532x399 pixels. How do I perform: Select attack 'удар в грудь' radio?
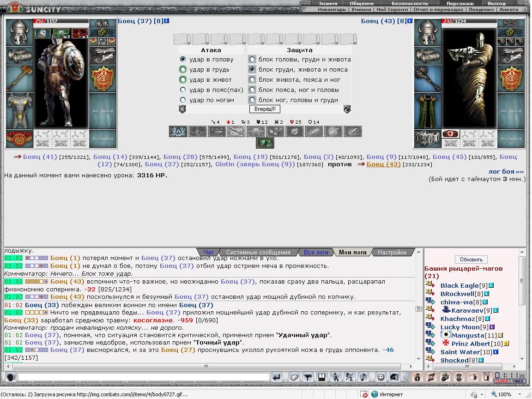(183, 70)
